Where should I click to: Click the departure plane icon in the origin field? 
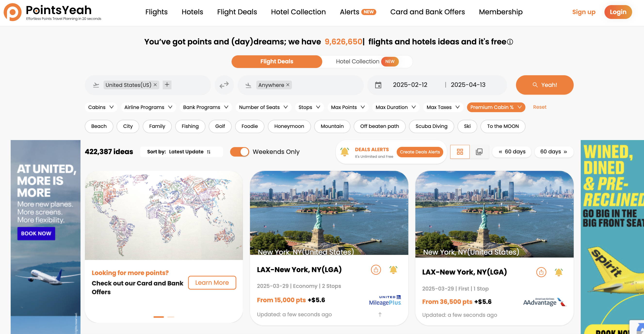click(96, 85)
